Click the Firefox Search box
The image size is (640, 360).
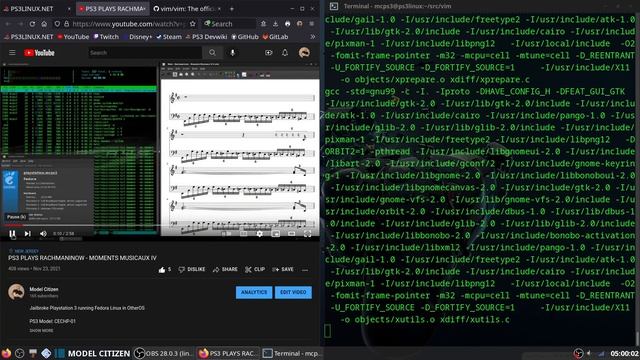[229, 24]
